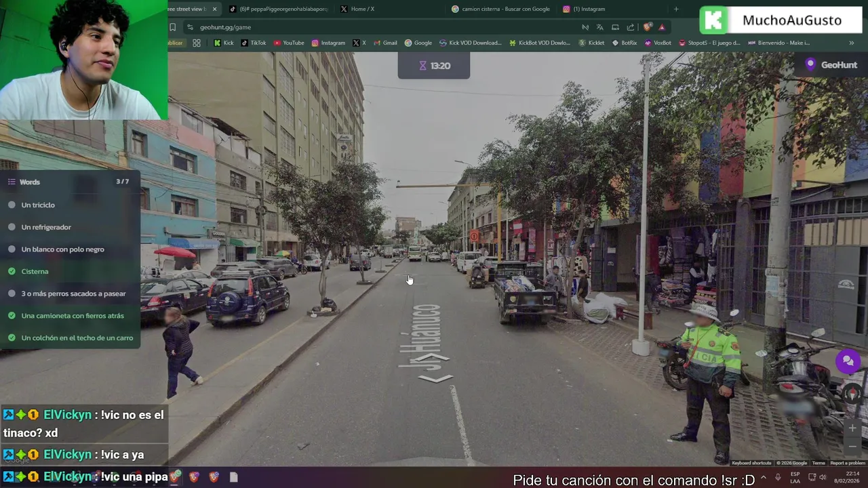
Task: Zoom out with the minus button
Action: point(852,446)
